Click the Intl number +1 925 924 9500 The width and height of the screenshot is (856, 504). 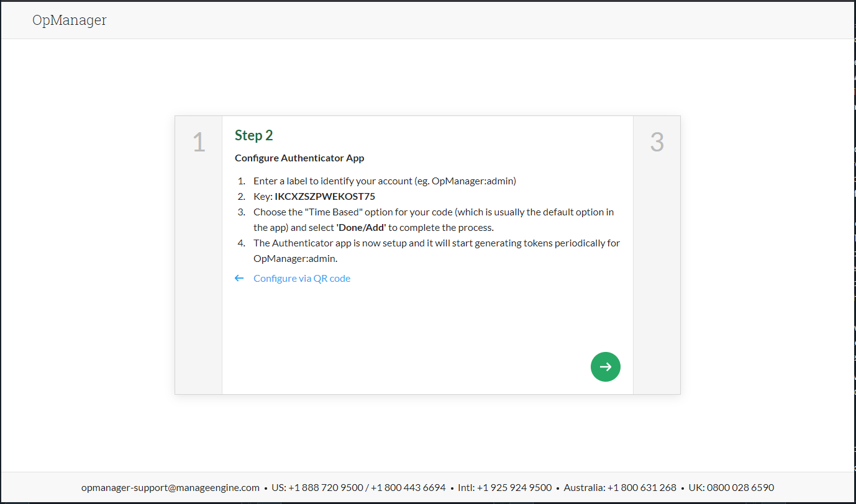click(514, 488)
